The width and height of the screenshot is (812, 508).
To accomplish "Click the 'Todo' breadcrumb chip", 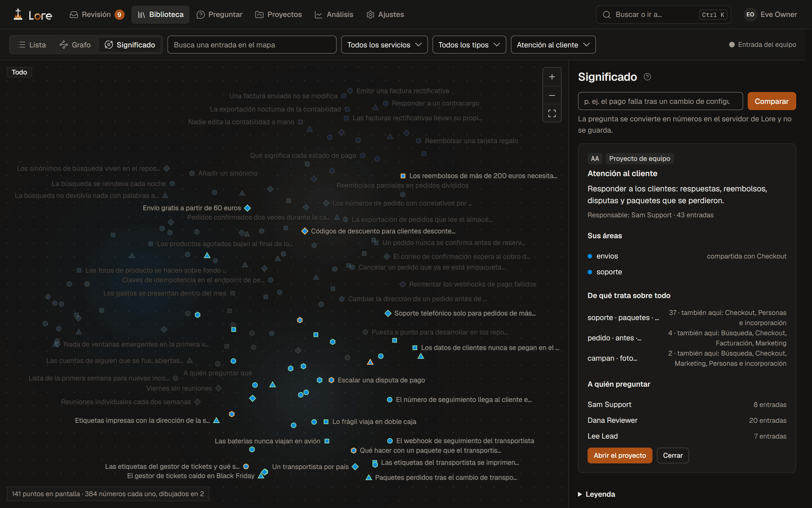I will [19, 72].
